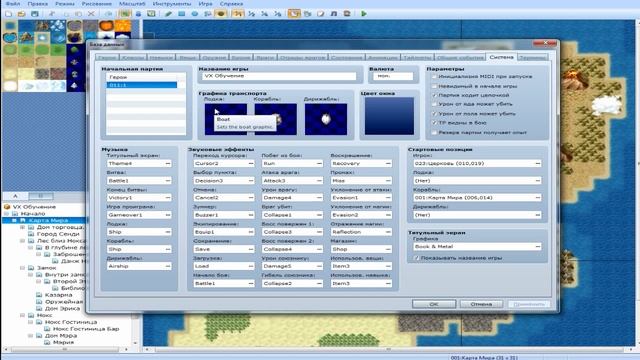Select the Pencil drawing tool
Viewport: 640px width, 360px height.
(168, 14)
